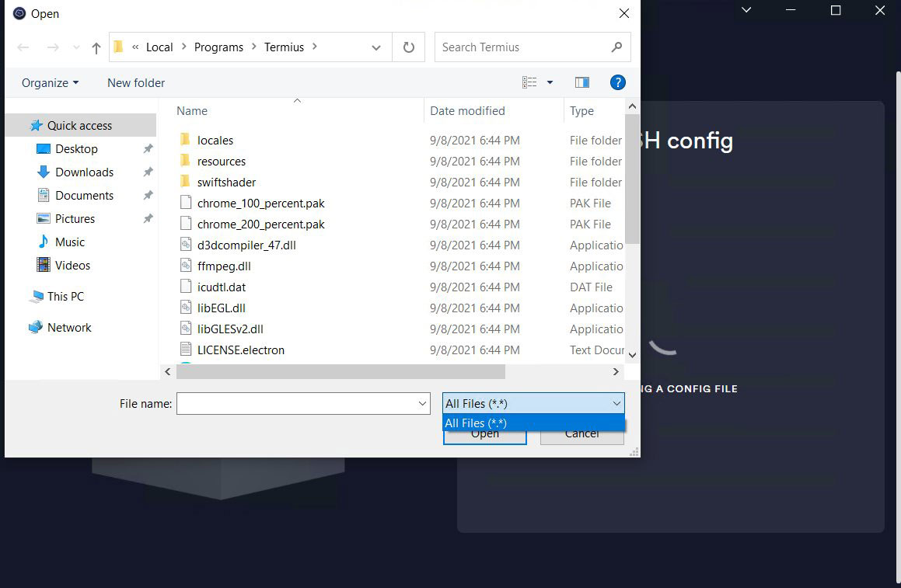The height and width of the screenshot is (588, 901).
Task: Open the Termius window tab dropdown chevron
Action: click(x=746, y=10)
